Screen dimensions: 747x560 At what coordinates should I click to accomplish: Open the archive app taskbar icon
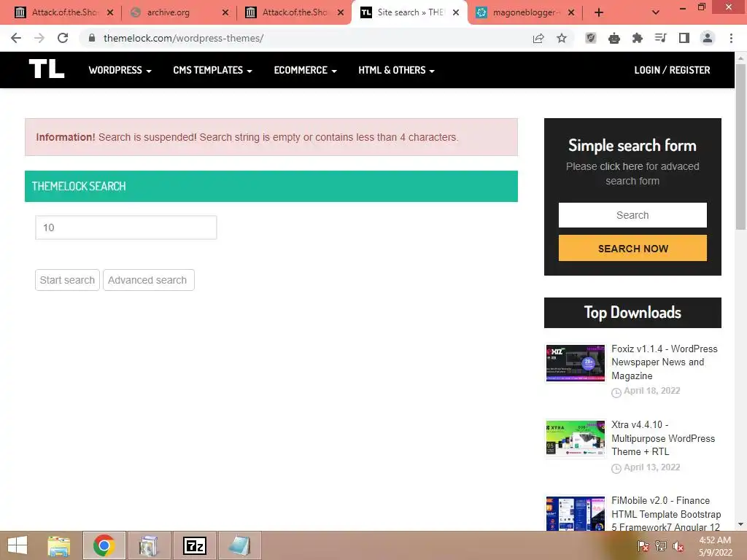tap(149, 545)
